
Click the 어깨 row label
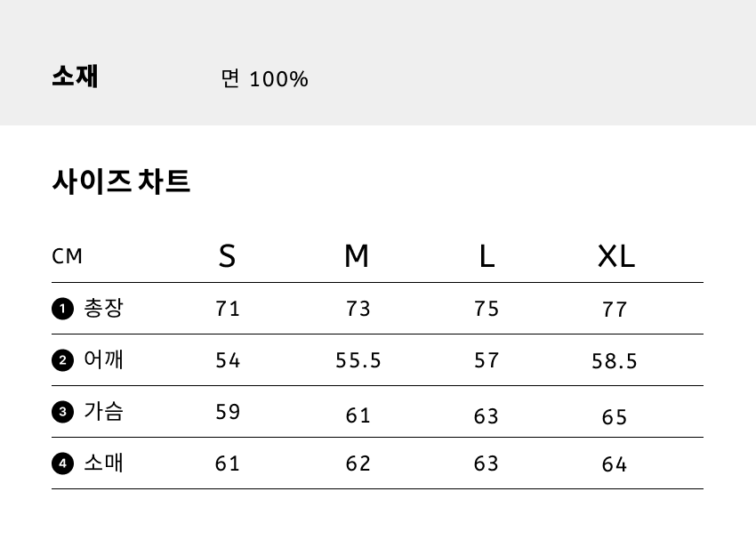[103, 359]
